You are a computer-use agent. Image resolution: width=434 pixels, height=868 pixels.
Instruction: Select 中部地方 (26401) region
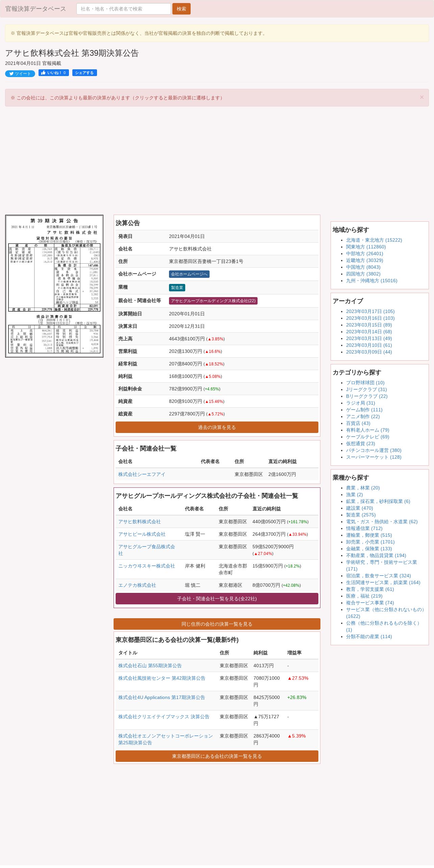364,254
